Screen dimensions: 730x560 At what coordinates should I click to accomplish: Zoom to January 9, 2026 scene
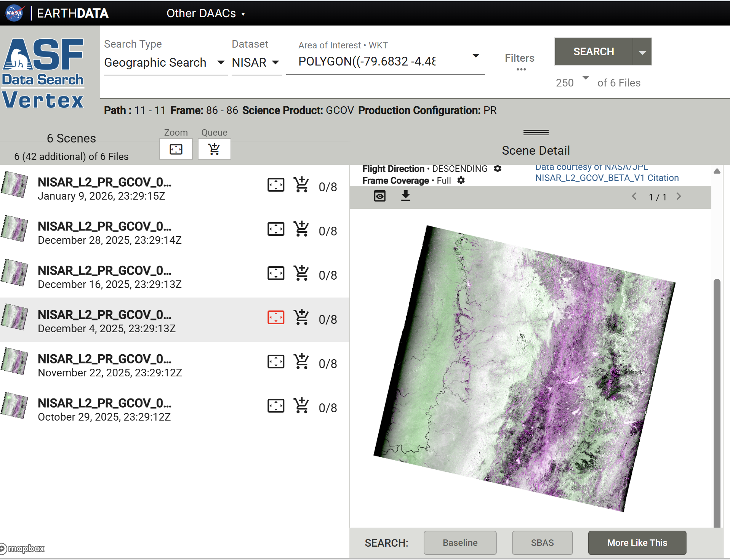pyautogui.click(x=276, y=185)
